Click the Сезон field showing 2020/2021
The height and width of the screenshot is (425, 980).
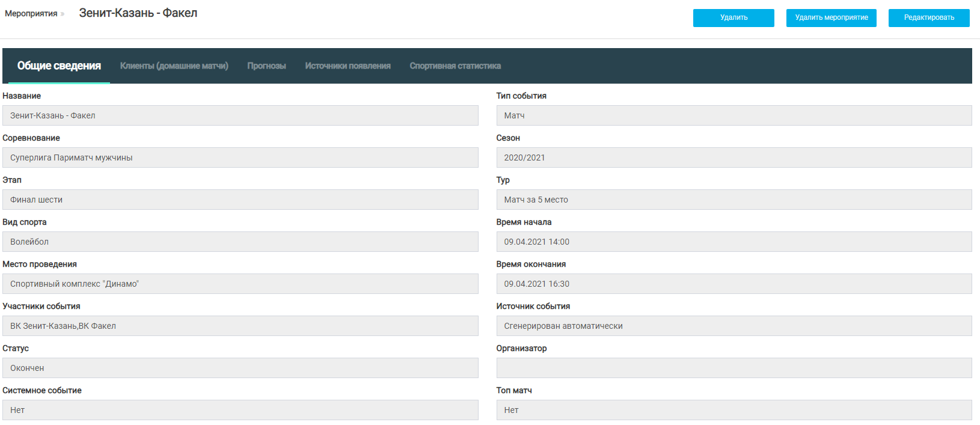[733, 157]
